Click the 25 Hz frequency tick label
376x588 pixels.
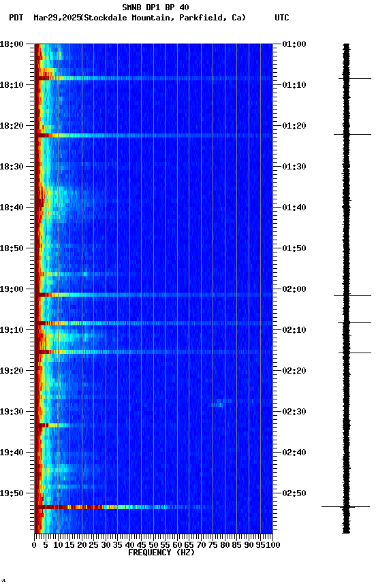tap(93, 545)
